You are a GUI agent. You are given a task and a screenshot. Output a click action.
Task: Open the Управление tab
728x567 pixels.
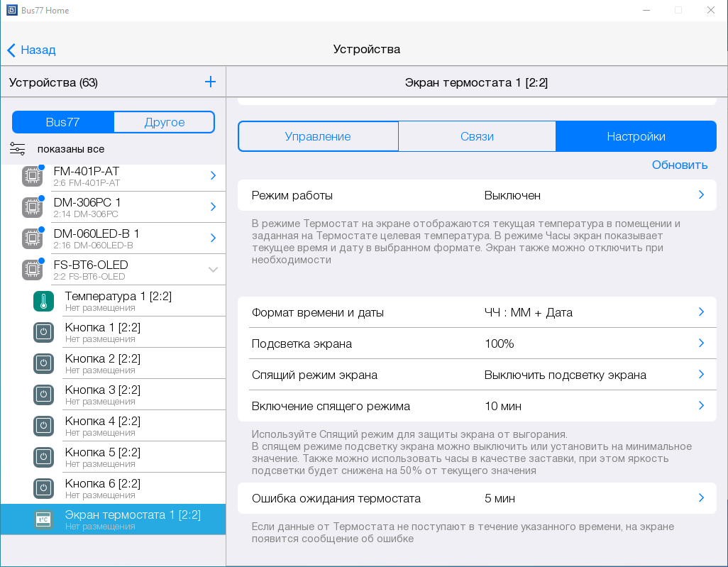318,136
